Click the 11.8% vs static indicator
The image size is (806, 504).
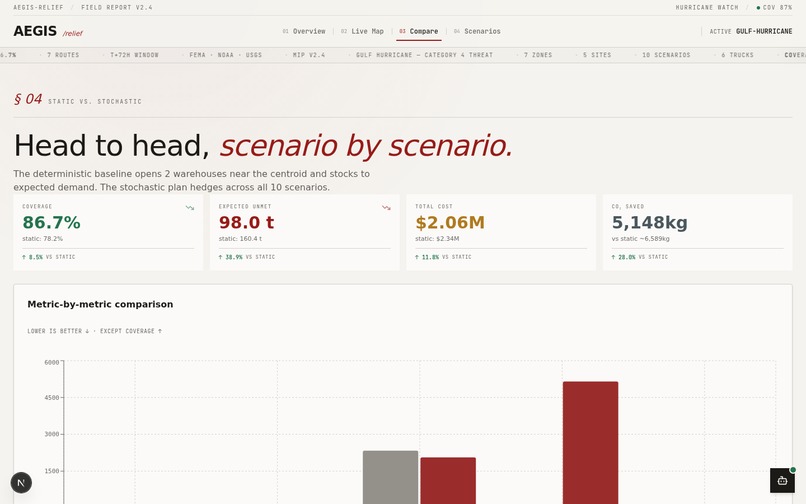tap(443, 257)
